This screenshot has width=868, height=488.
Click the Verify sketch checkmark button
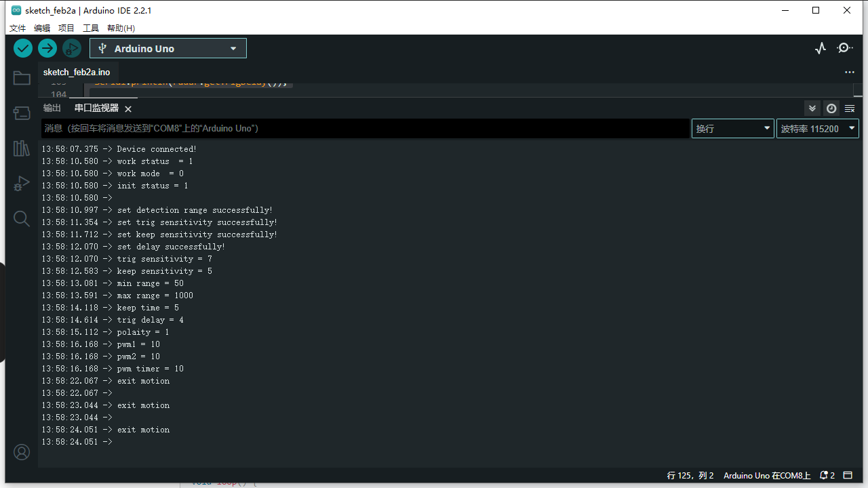tap(23, 48)
